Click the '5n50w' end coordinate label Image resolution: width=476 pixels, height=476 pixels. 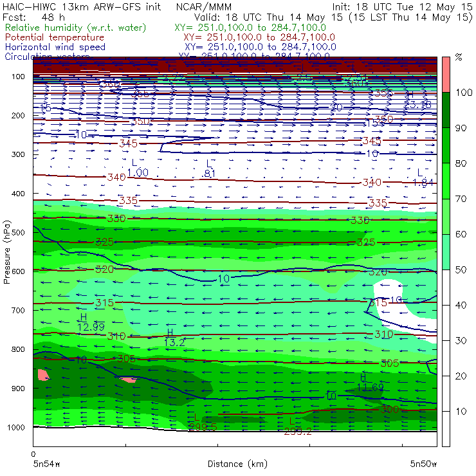pyautogui.click(x=423, y=464)
